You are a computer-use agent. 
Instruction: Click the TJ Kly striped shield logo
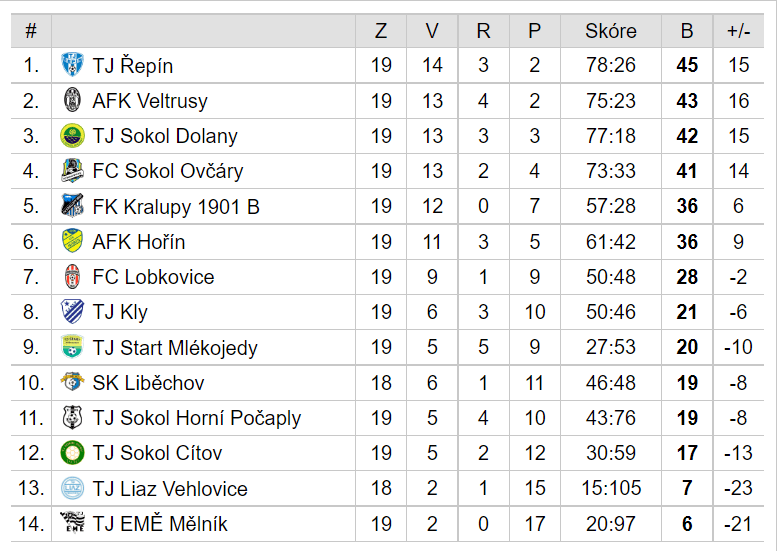pyautogui.click(x=72, y=312)
